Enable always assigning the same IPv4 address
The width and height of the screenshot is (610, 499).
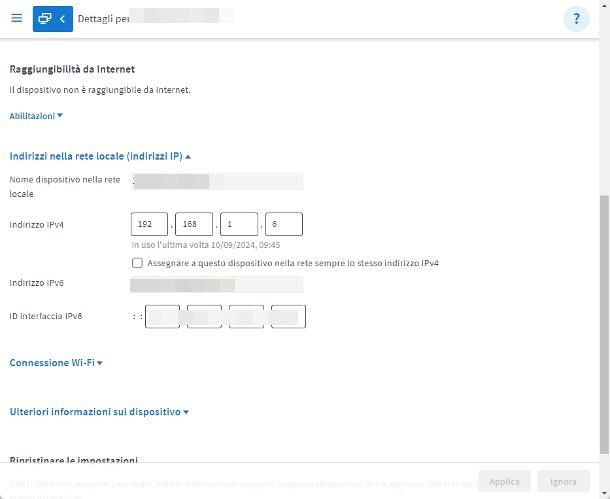click(x=137, y=263)
